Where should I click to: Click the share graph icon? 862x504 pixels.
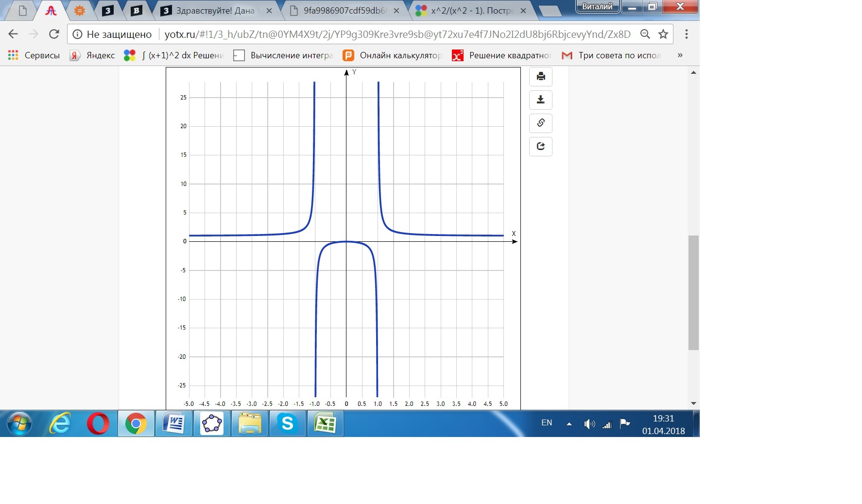pyautogui.click(x=540, y=147)
